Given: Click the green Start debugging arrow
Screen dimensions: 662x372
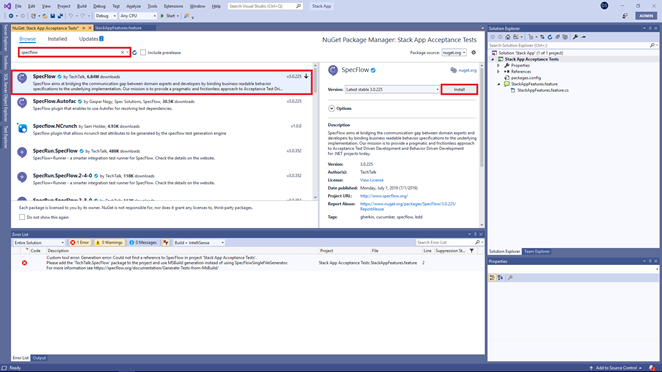Looking at the screenshot, I should point(162,16).
